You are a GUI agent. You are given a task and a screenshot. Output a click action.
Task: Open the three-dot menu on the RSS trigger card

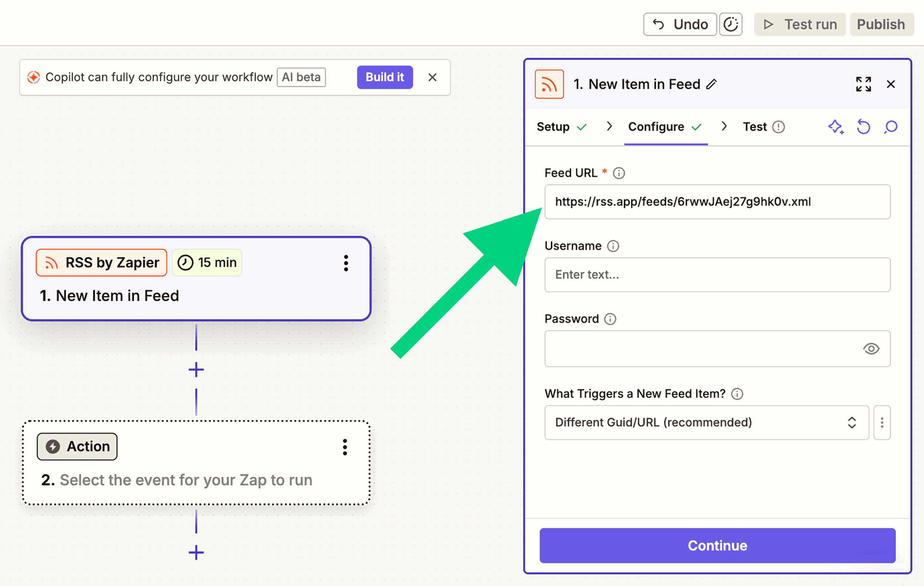click(346, 263)
